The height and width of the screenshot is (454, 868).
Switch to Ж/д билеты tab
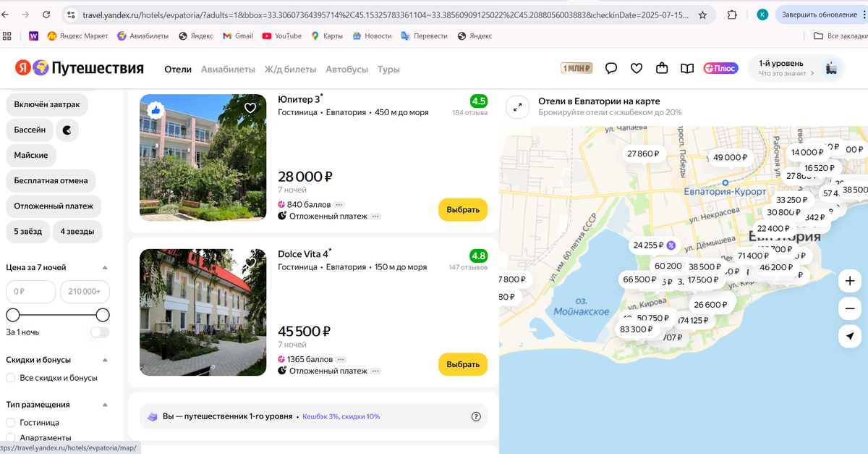tap(291, 70)
